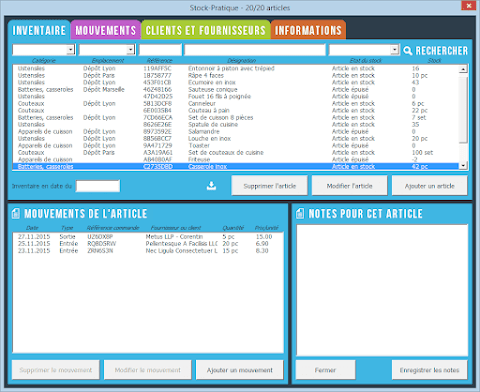
Task: Open the Clients et Fournisseurs tab
Action: point(206,30)
